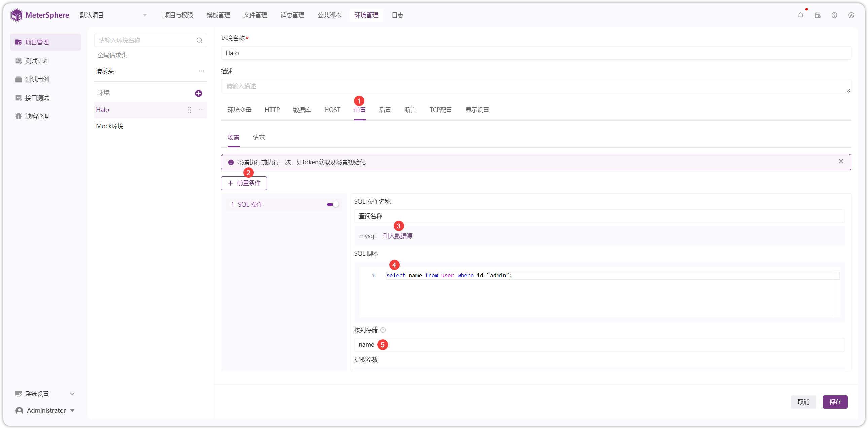Select the 场景 sub-tab
868x429 pixels.
coord(233,138)
